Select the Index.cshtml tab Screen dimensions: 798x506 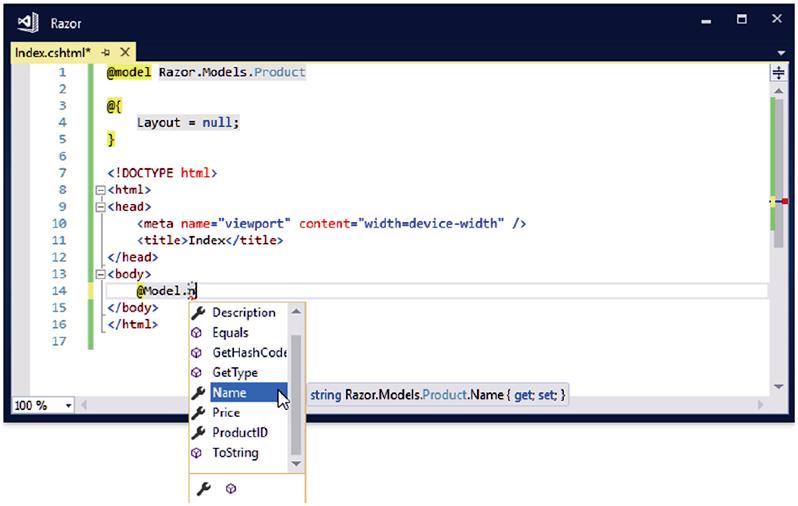click(x=52, y=52)
